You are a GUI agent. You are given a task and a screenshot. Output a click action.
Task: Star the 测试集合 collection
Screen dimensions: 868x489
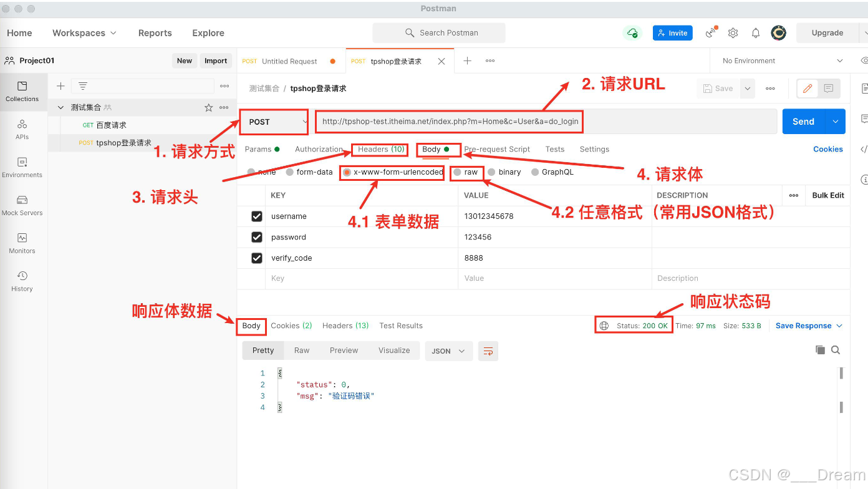tap(209, 107)
